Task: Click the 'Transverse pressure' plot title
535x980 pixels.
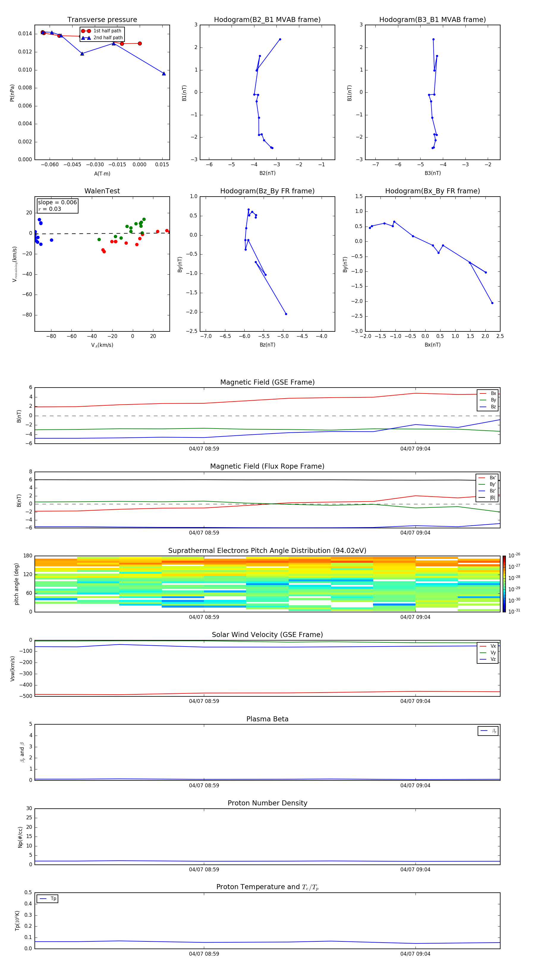Action: tap(102, 19)
